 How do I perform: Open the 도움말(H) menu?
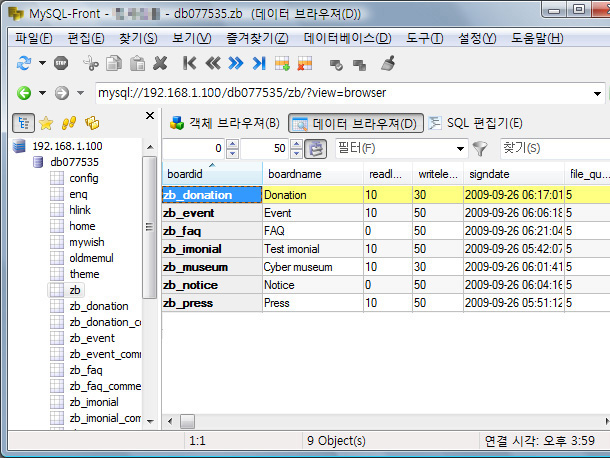point(537,38)
